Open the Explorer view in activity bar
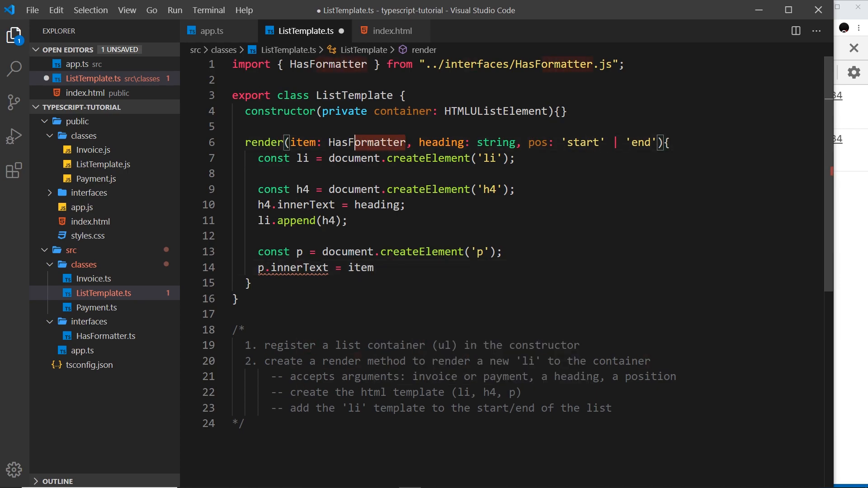Viewport: 868px width, 488px height. 14,35
